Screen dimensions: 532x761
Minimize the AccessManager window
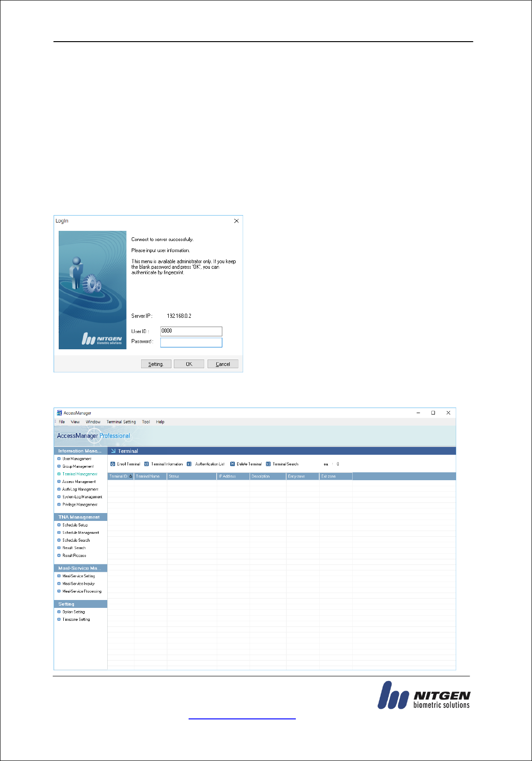click(418, 413)
